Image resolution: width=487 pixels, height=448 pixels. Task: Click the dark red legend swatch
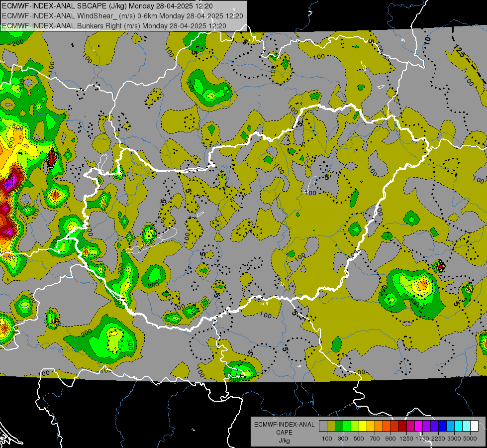pyautogui.click(x=402, y=426)
